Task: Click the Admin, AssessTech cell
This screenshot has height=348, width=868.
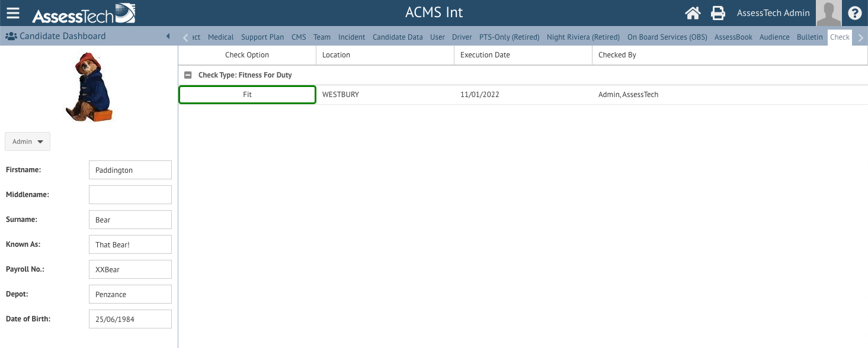Action: 730,95
